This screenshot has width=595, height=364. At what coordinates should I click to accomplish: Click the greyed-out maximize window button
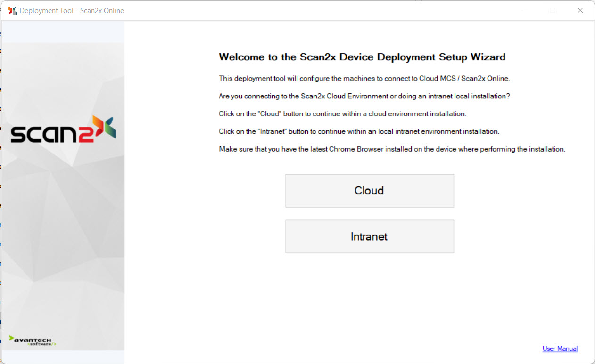[x=553, y=10]
